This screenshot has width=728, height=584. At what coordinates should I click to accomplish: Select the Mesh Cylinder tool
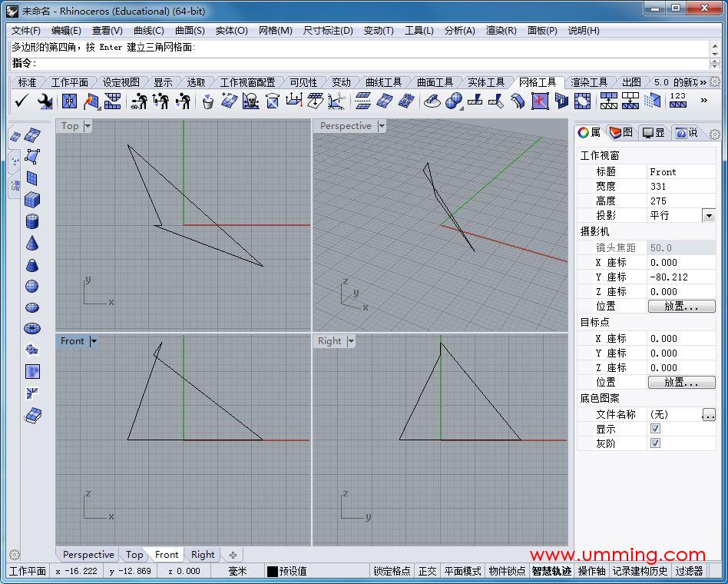(32, 221)
